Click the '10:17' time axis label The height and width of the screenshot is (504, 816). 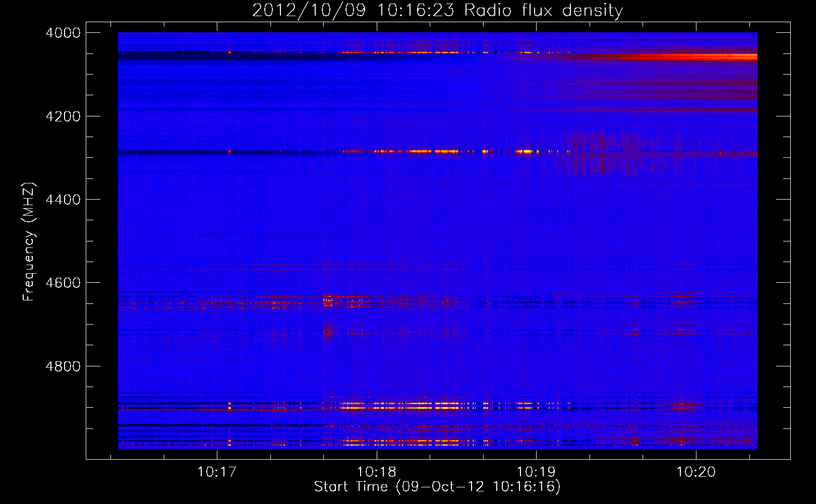(217, 472)
